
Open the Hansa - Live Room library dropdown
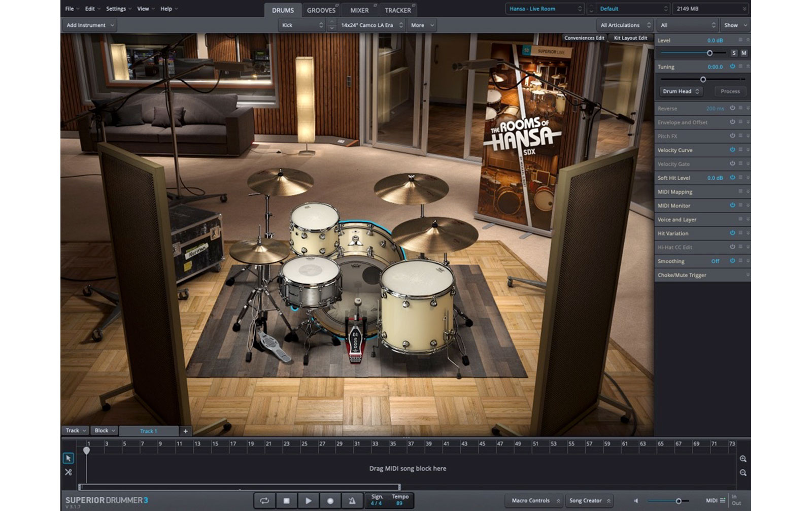point(545,9)
